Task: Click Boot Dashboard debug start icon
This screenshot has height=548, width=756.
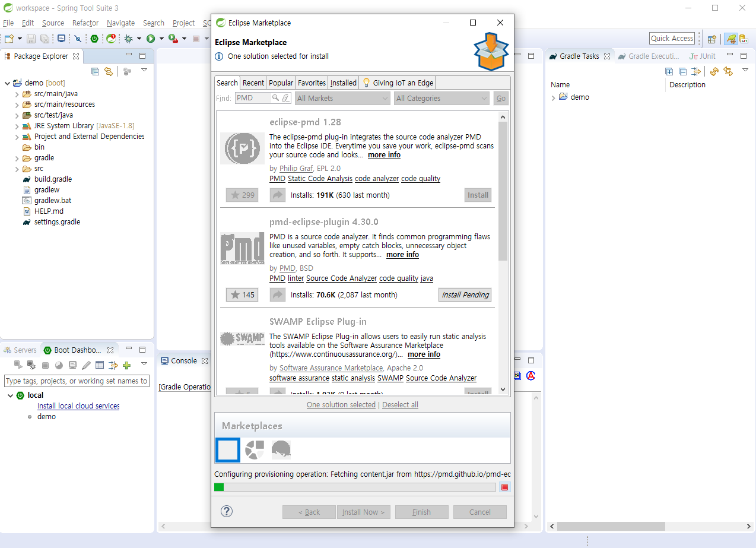Action: click(x=31, y=365)
